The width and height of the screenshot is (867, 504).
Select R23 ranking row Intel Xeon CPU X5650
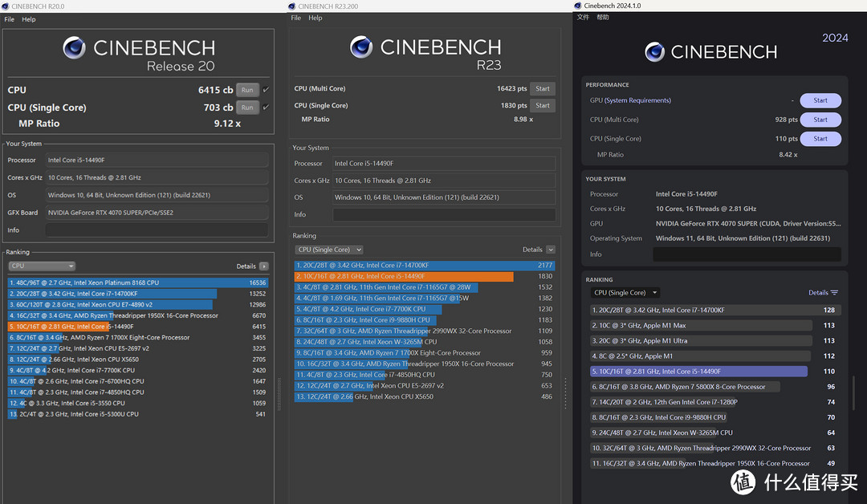424,396
